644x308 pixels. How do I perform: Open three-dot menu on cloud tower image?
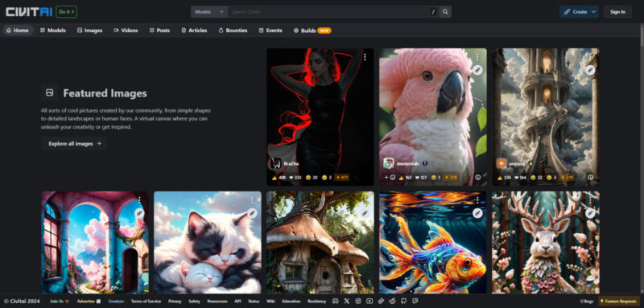[590, 57]
